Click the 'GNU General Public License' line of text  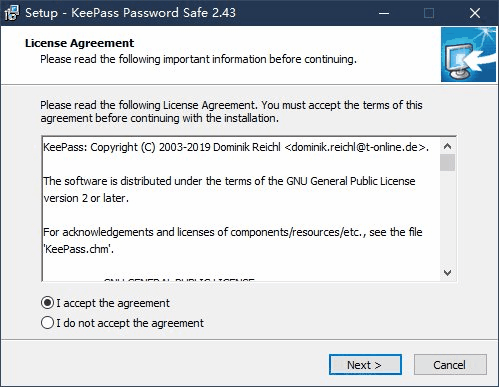pyautogui.click(x=351, y=181)
